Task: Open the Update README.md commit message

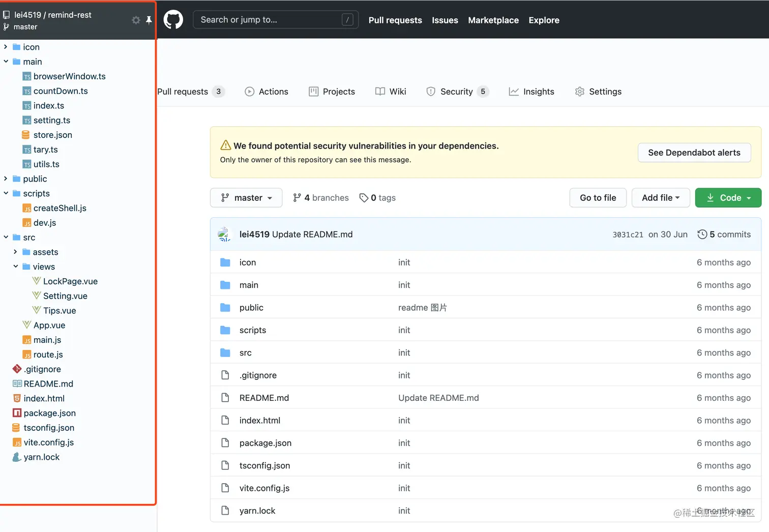Action: 312,234
